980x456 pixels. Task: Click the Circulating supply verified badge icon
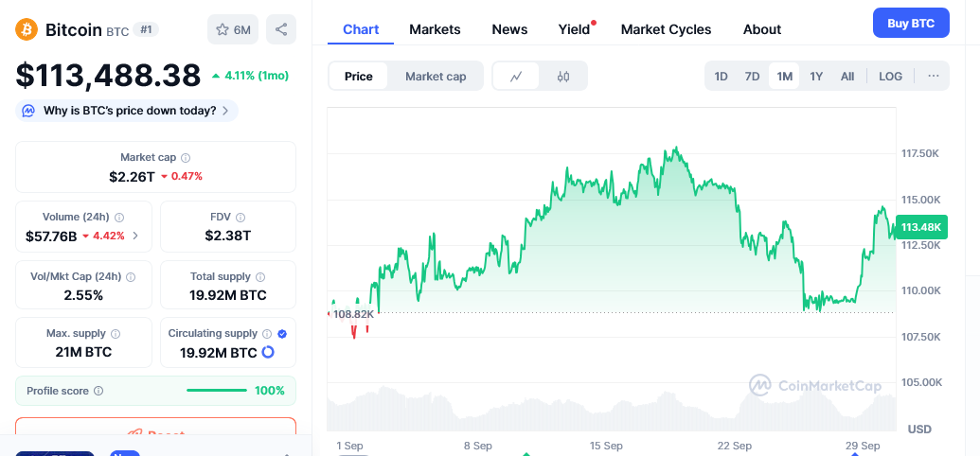click(282, 334)
